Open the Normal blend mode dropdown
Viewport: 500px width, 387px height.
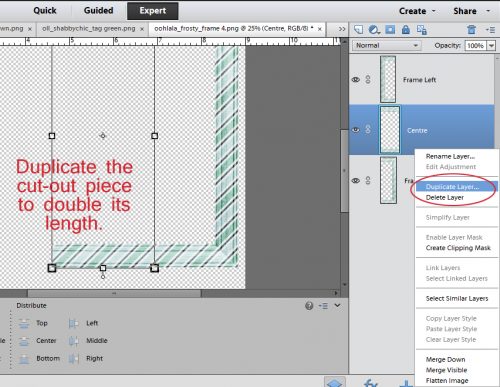pyautogui.click(x=387, y=45)
